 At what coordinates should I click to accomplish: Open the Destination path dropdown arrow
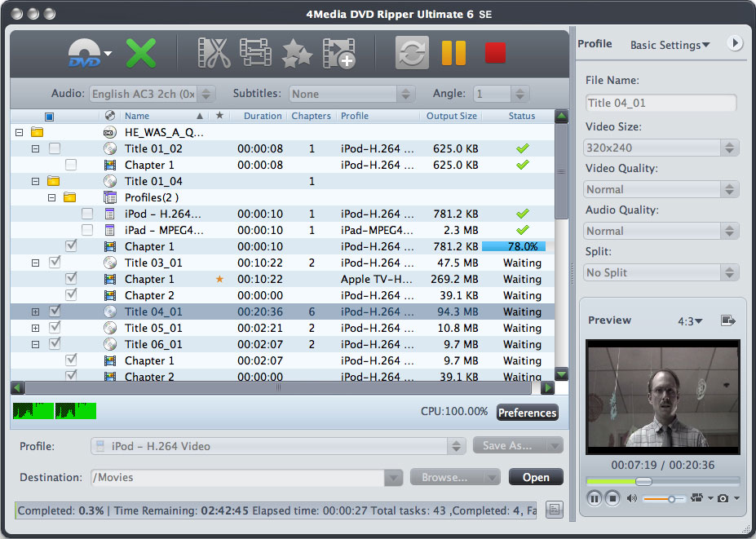tap(393, 478)
